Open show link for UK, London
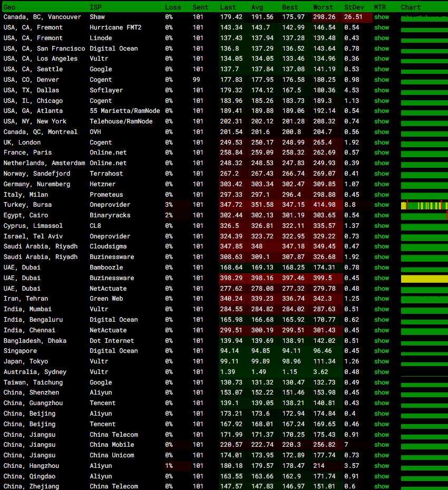The image size is (448, 490). pyautogui.click(x=382, y=142)
